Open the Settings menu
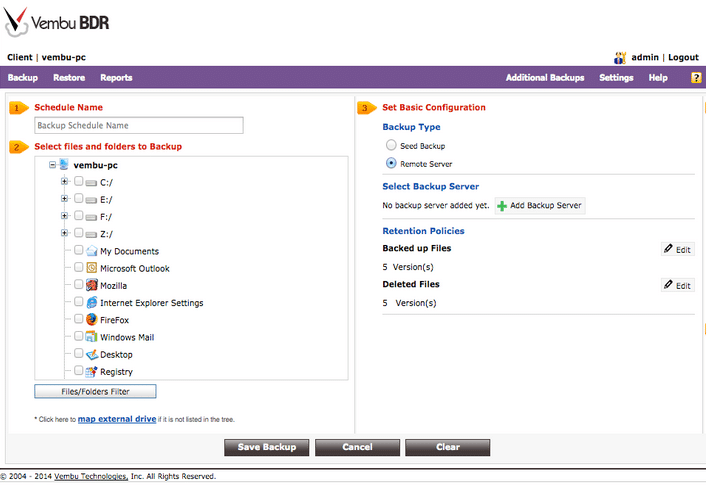This screenshot has width=709, height=488. pyautogui.click(x=616, y=78)
